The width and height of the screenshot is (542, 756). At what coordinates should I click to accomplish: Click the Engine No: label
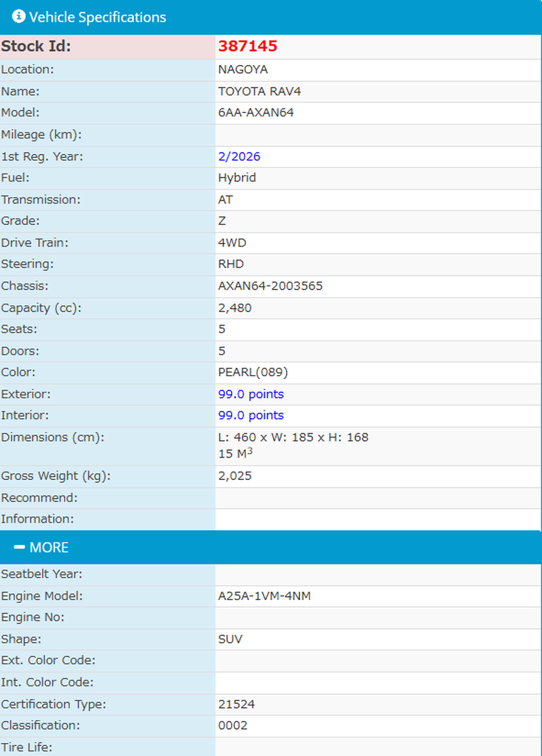pyautogui.click(x=33, y=617)
